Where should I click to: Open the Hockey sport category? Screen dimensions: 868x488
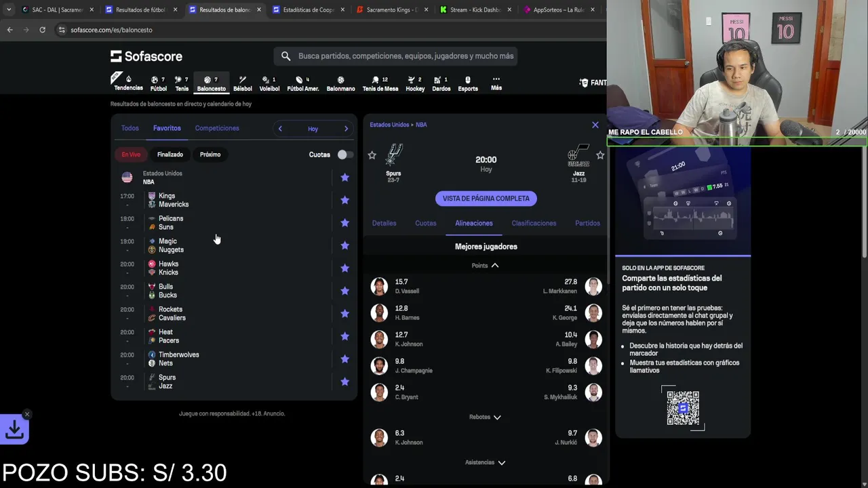coord(415,83)
